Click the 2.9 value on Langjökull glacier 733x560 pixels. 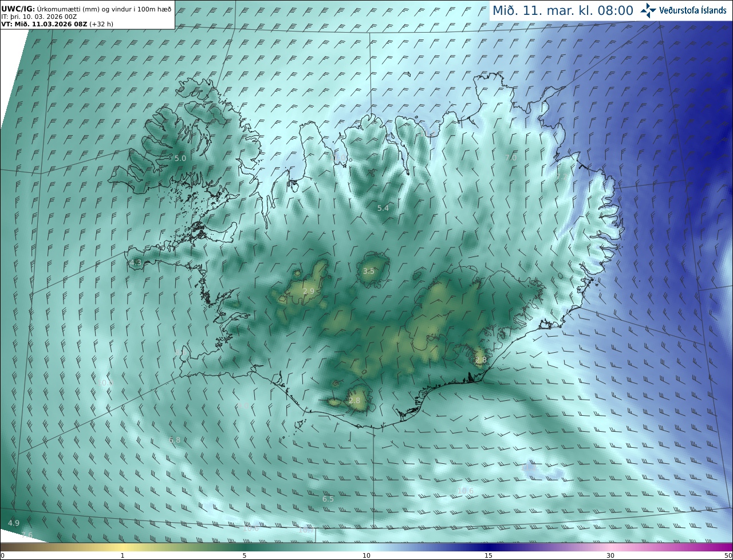tap(308, 291)
